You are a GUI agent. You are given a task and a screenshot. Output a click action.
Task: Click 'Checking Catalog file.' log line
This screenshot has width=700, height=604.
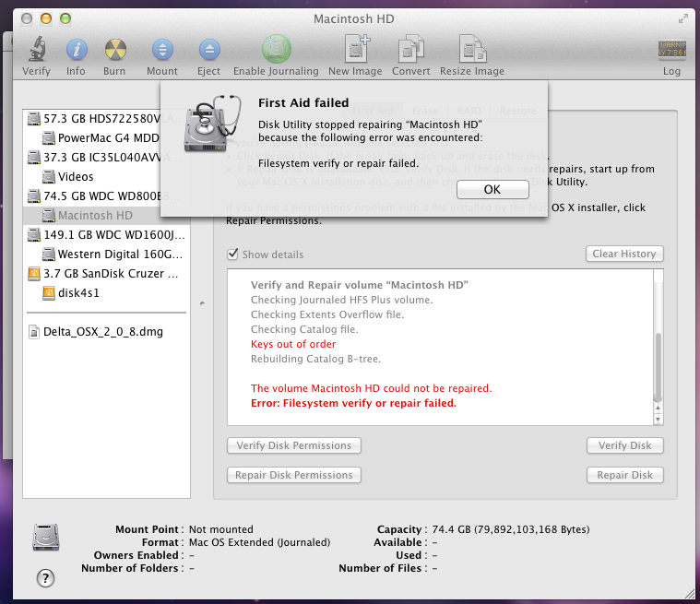(x=304, y=329)
